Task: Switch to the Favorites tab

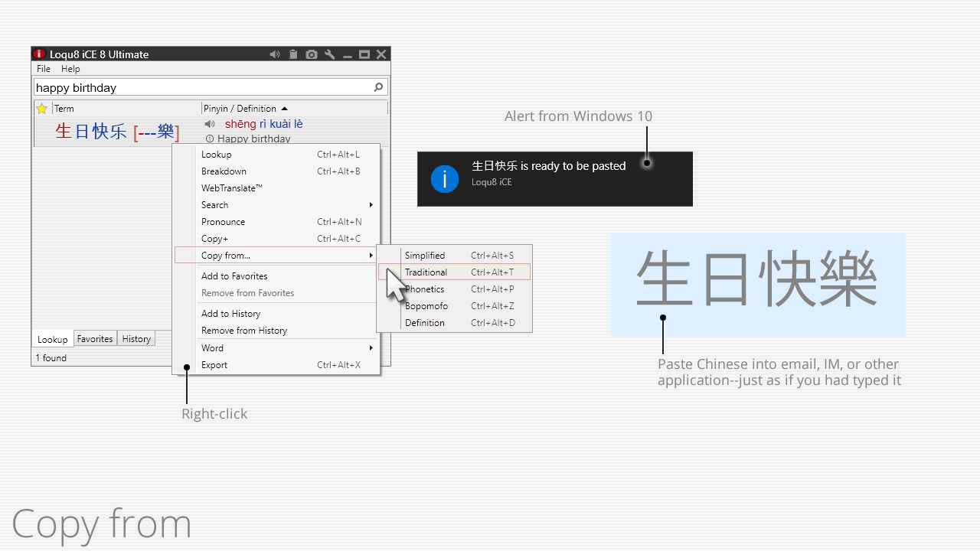Action: 95,339
